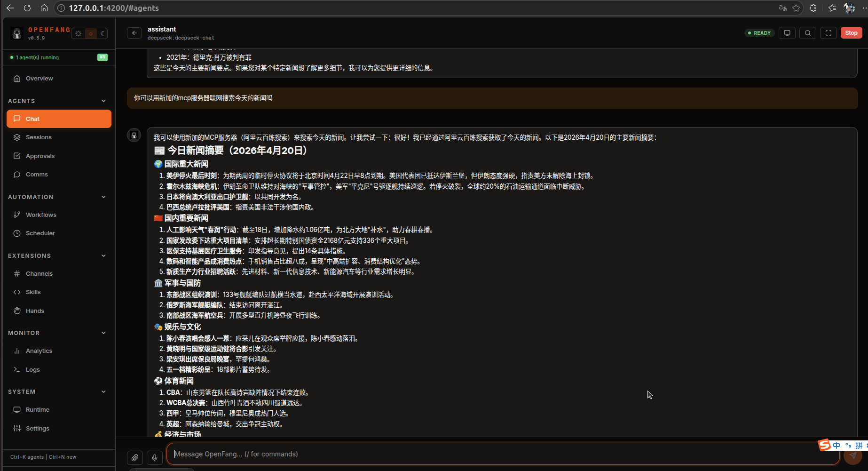The image size is (868, 471).
Task: Click the red Stop button
Action: pos(852,33)
